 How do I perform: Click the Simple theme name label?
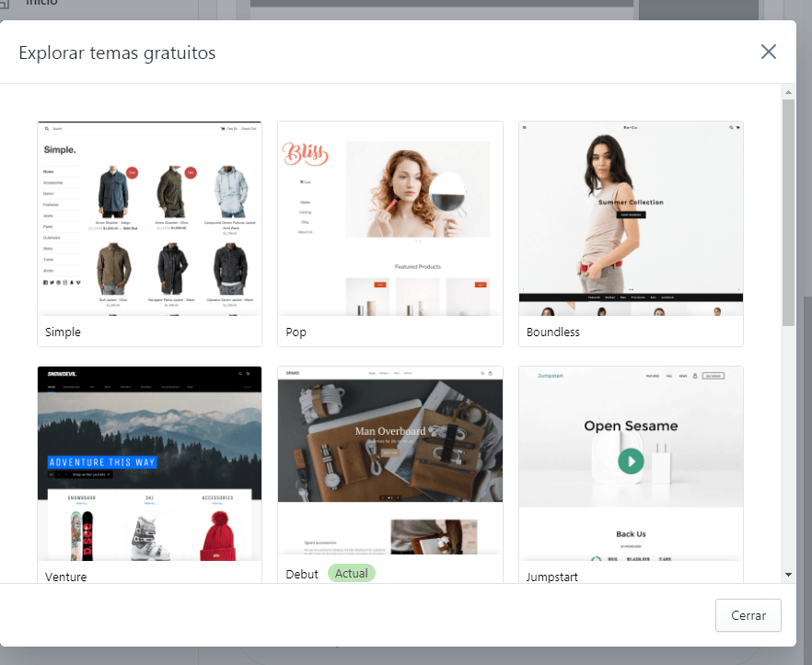tap(64, 332)
